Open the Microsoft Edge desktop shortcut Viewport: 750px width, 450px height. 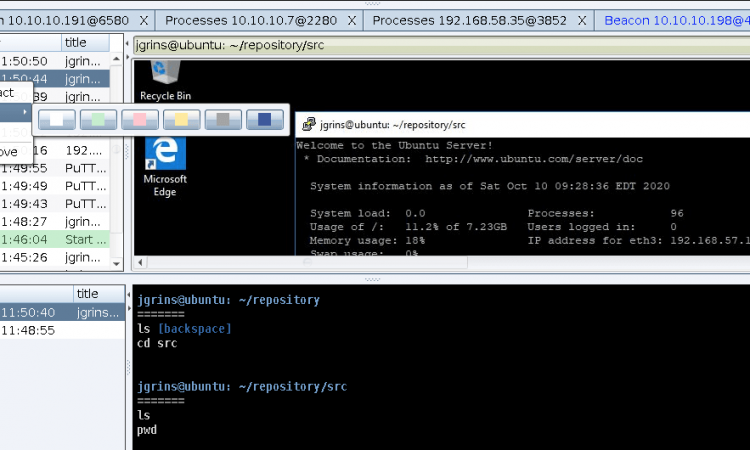(165, 167)
